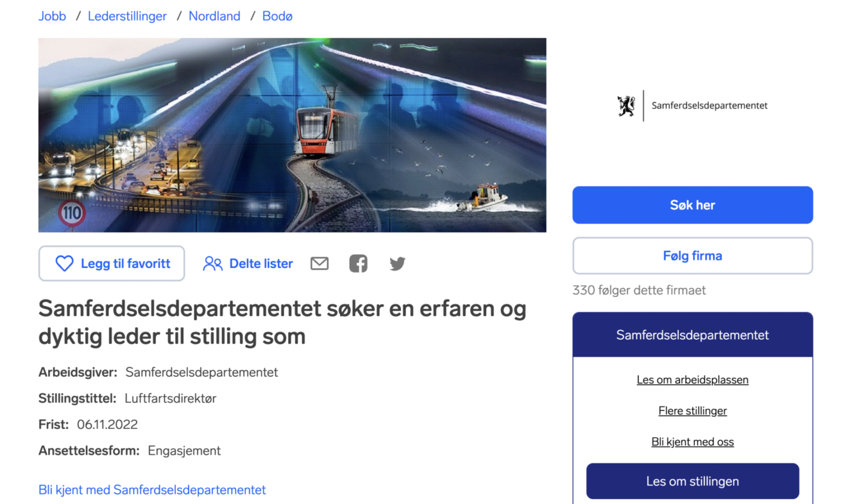Click the transport collage banner image
The image size is (859, 504).
292,135
